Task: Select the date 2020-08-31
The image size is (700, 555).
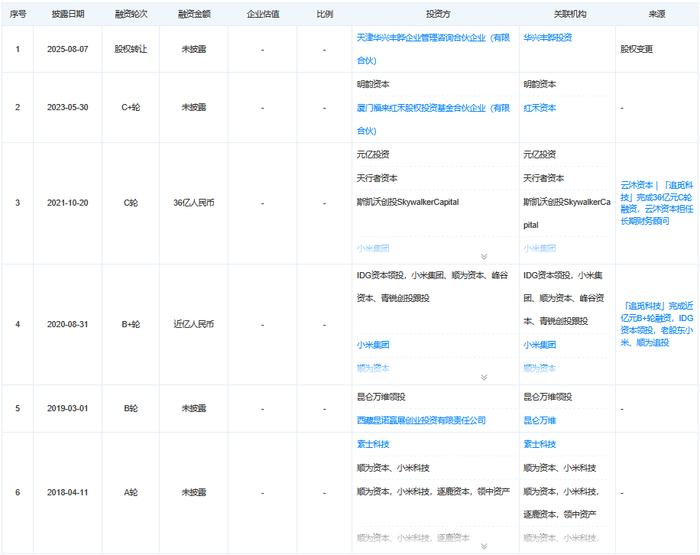Action: click(68, 324)
